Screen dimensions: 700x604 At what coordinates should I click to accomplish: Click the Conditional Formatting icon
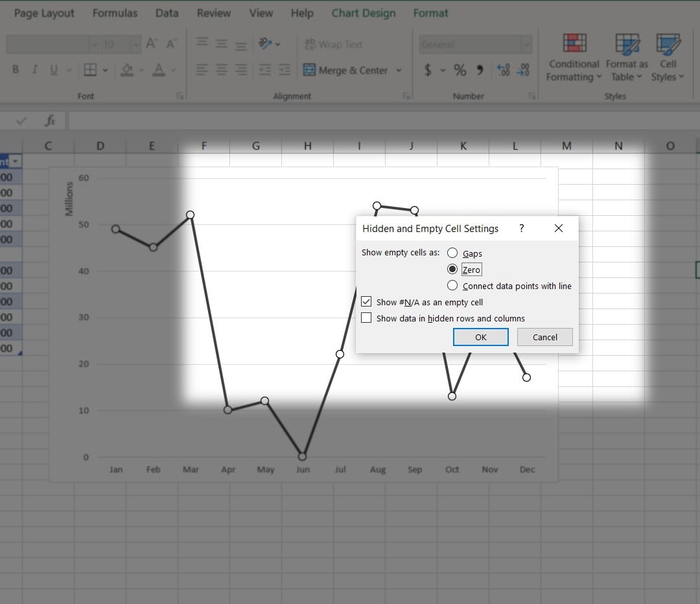click(574, 43)
